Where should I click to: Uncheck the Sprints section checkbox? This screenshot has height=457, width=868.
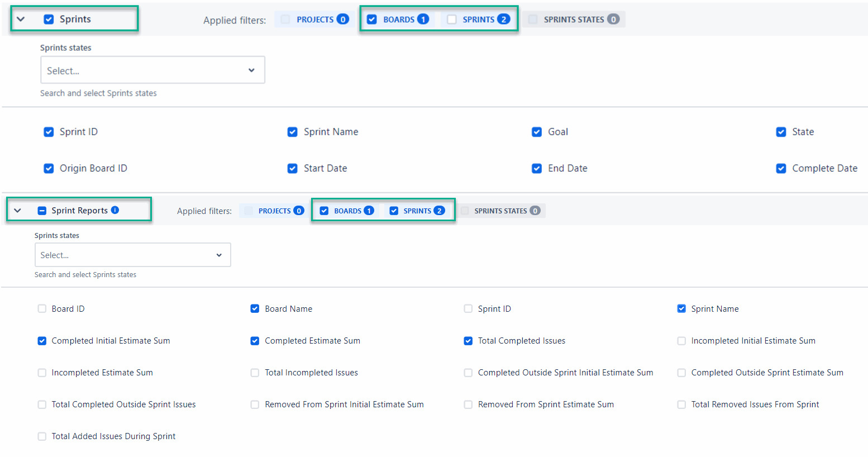(49, 19)
